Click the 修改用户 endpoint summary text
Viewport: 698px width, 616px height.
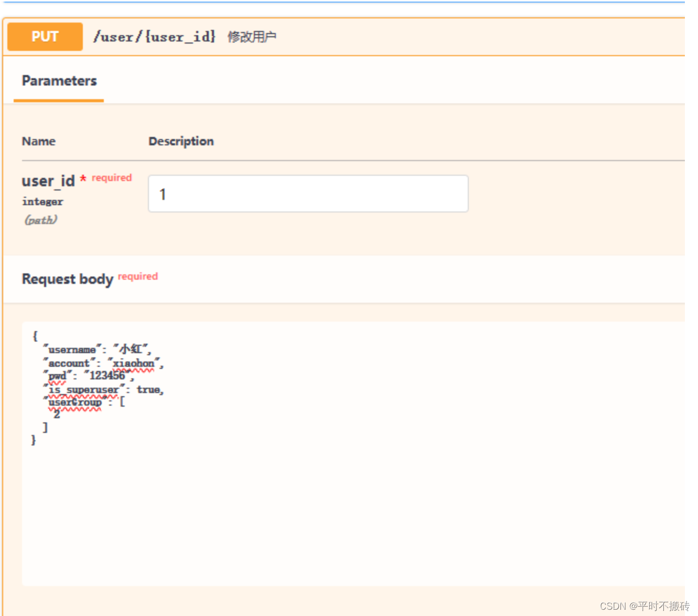click(x=252, y=37)
